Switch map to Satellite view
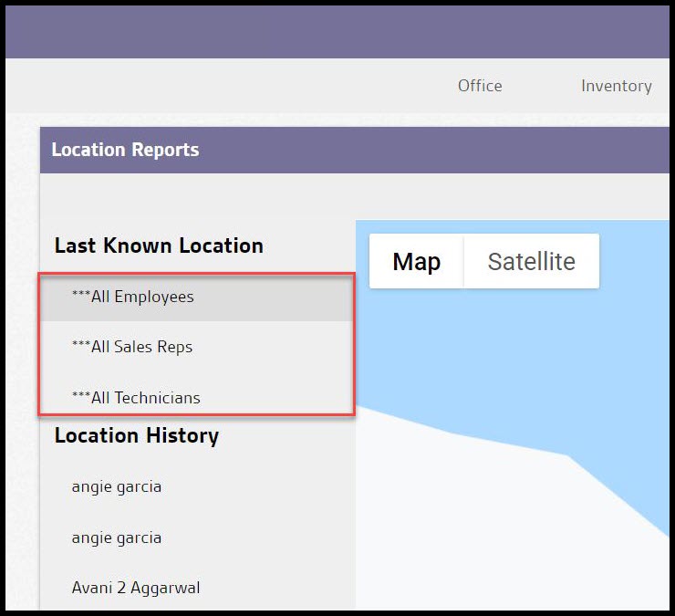The image size is (675, 616). coord(531,262)
